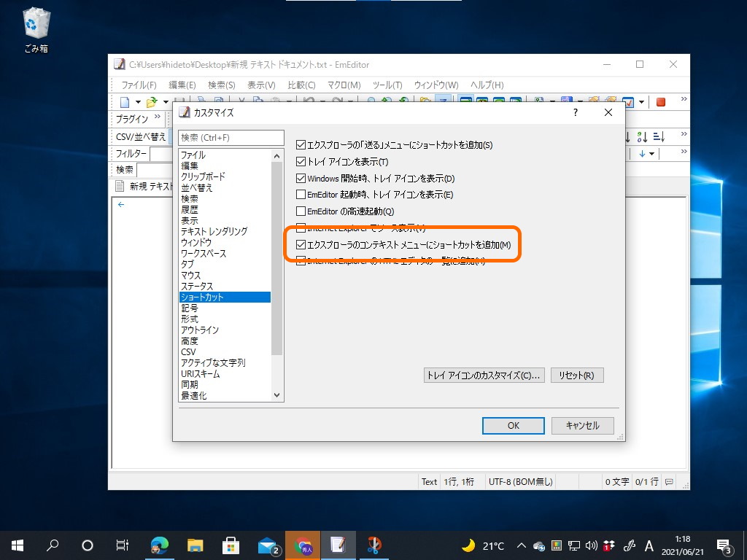Open the ヘルプ(H) menu
This screenshot has width=747, height=560.
coord(487,85)
